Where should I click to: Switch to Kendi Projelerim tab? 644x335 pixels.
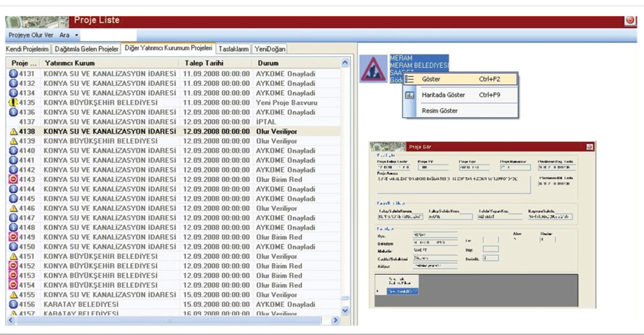27,49
